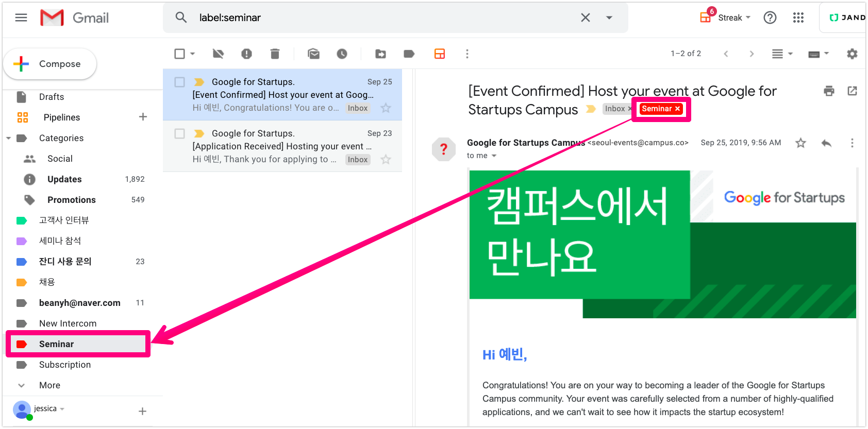Open the 채용 label
This screenshot has width=868, height=429.
[x=47, y=282]
